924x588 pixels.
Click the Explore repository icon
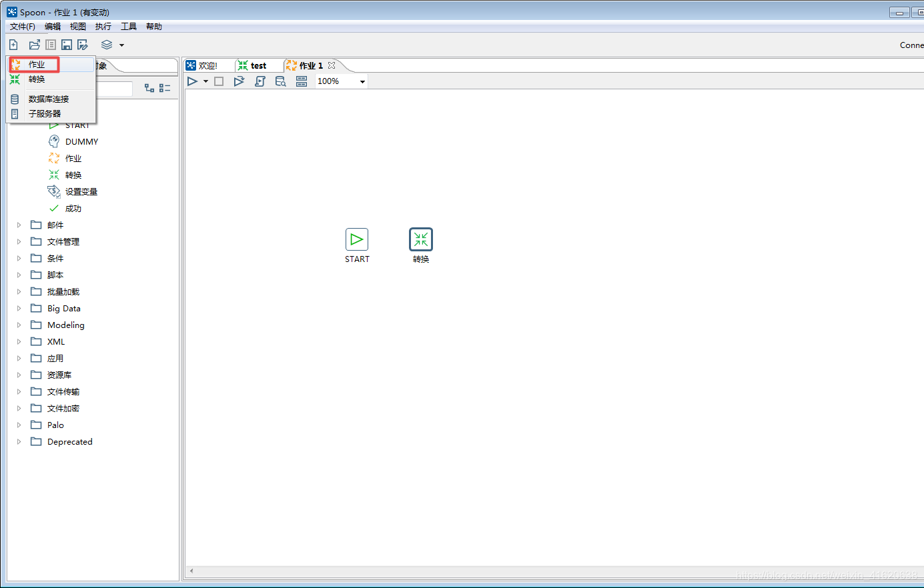click(x=51, y=45)
